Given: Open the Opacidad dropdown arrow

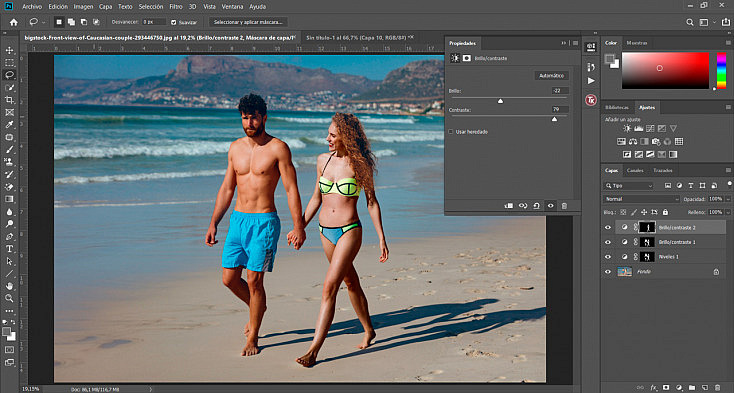Looking at the screenshot, I should tap(728, 199).
